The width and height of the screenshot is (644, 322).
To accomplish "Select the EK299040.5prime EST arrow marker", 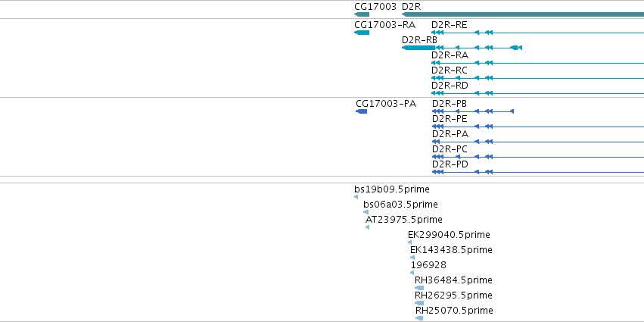I will click(x=410, y=242).
